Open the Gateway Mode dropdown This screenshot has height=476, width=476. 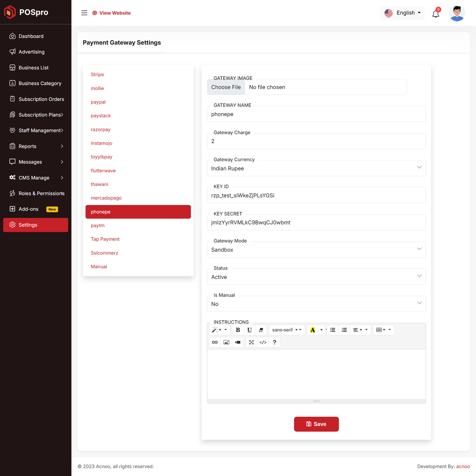pyautogui.click(x=316, y=250)
